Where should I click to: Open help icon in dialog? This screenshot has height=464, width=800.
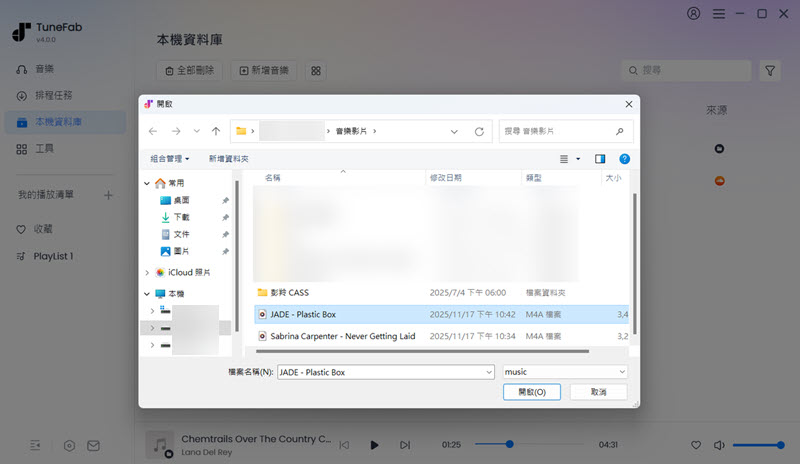point(624,159)
